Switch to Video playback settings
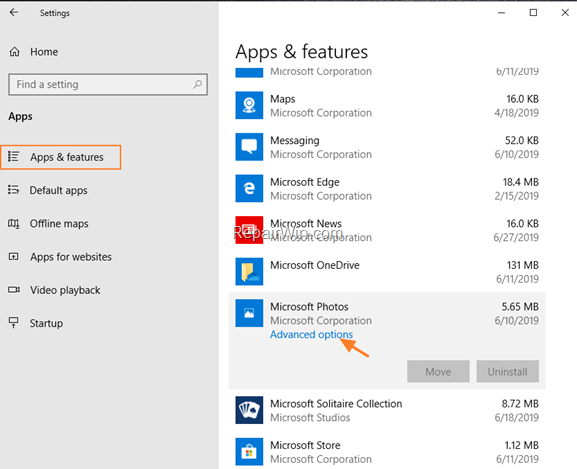 tap(65, 290)
